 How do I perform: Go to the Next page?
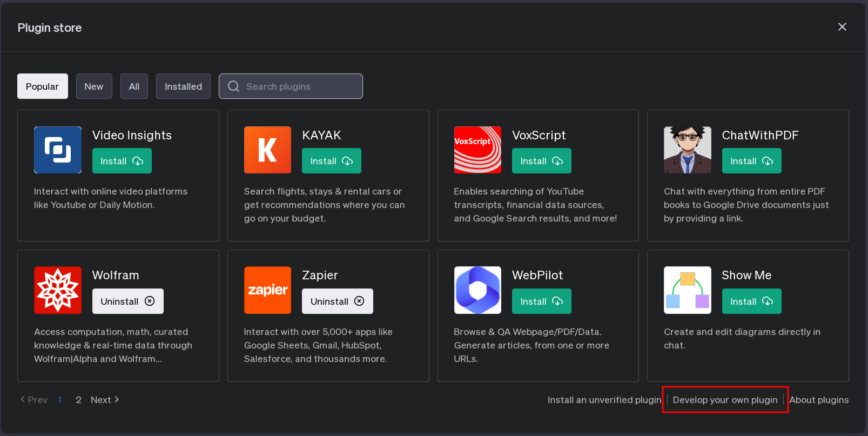click(105, 400)
